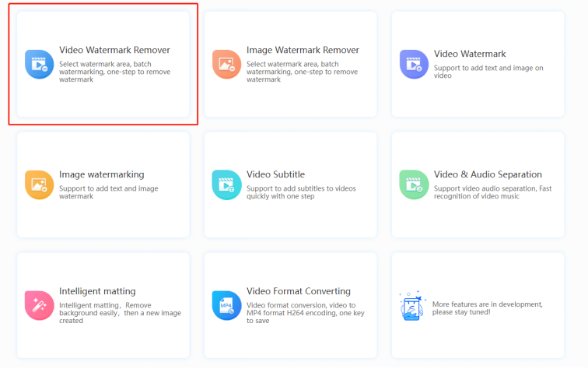Image resolution: width=588 pixels, height=369 pixels.
Task: Click 'More features are in development' text
Action: click(x=488, y=307)
